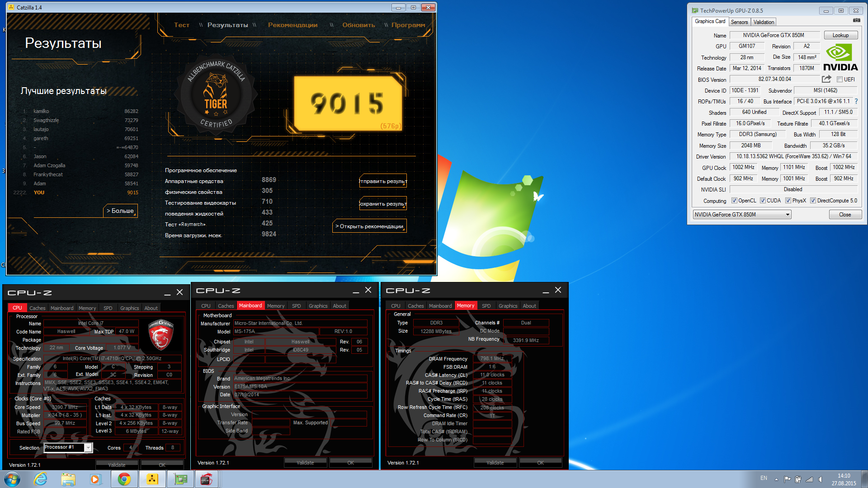
Task: Click the GPU-Z title bar app icon
Action: coord(695,10)
